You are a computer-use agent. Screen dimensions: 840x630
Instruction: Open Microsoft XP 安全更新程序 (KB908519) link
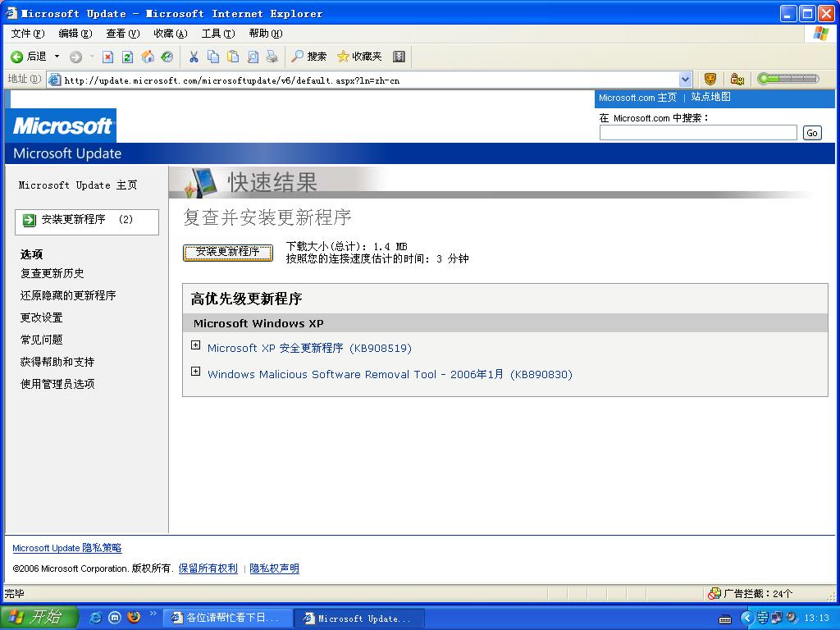tap(309, 348)
